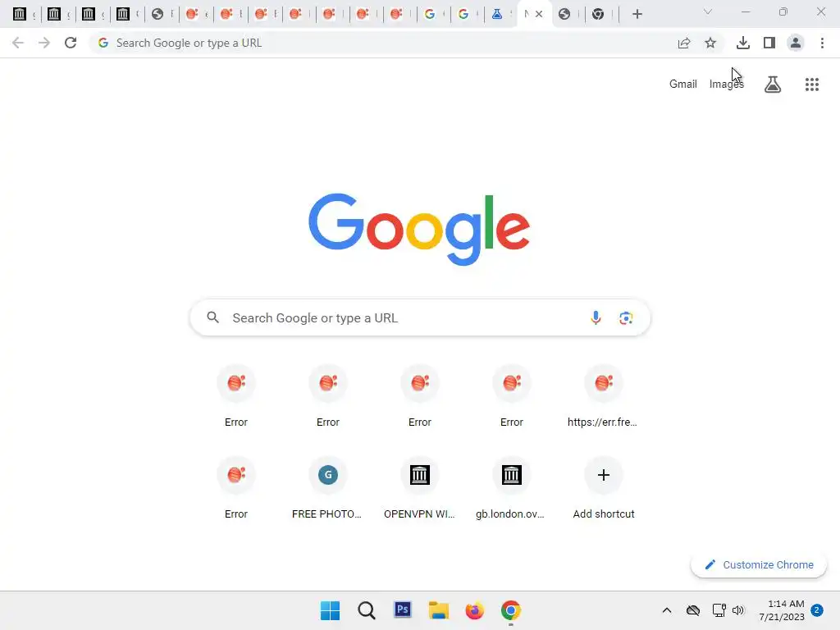Image resolution: width=840 pixels, height=630 pixels.
Task: Reload the current page
Action: click(x=71, y=43)
